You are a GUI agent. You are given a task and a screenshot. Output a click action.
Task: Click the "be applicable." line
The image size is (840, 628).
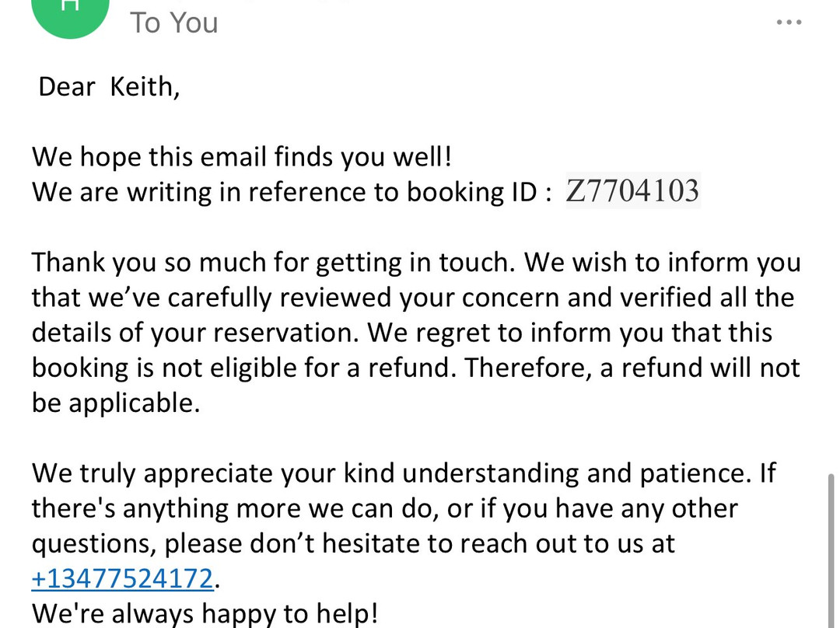[116, 403]
